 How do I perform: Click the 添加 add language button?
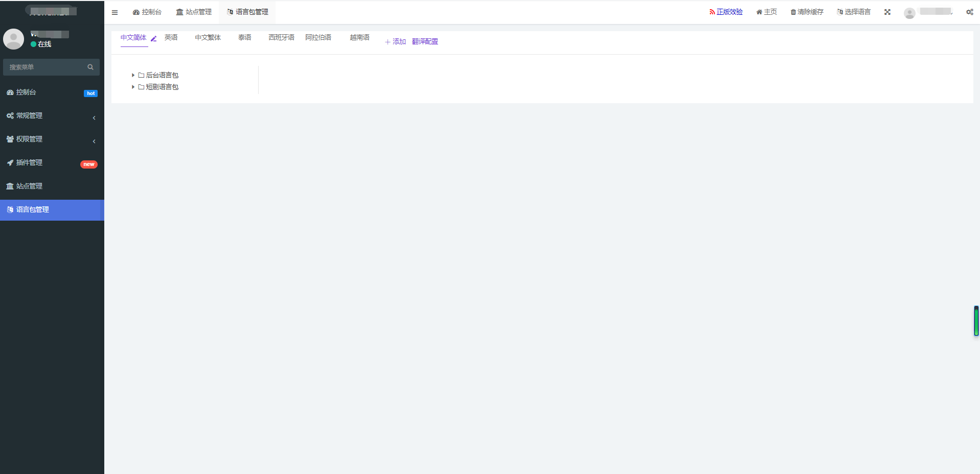tap(395, 42)
